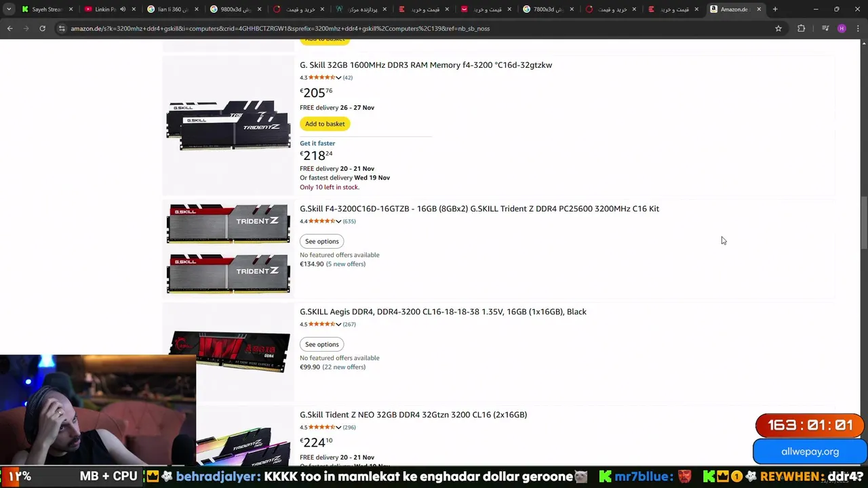Expand rating dropdown for 4.3 star product

tap(338, 78)
